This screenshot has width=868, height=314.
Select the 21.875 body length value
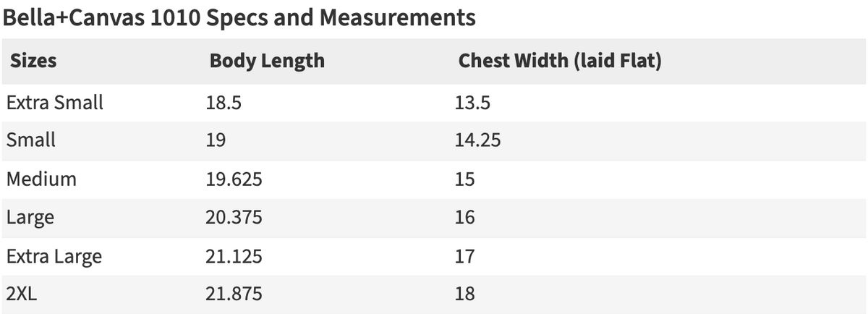tap(234, 294)
